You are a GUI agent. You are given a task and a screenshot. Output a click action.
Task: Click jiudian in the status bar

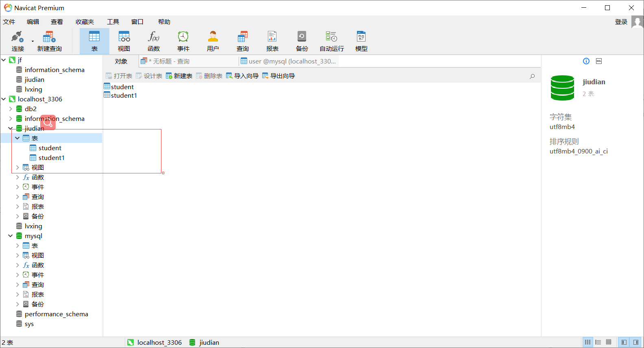pyautogui.click(x=204, y=342)
